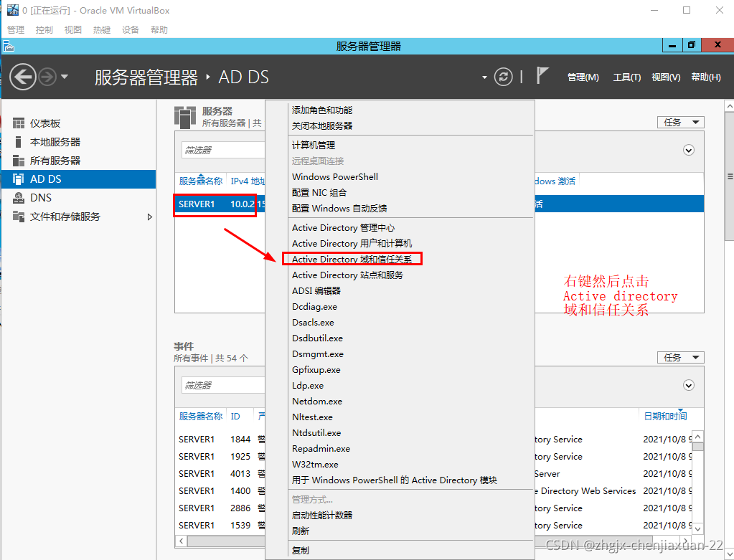Run Dcdiag.exe from context menu

coord(314,307)
